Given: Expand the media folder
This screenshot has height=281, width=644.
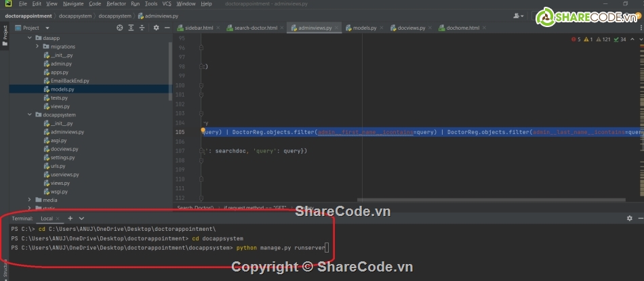Looking at the screenshot, I should 30,200.
